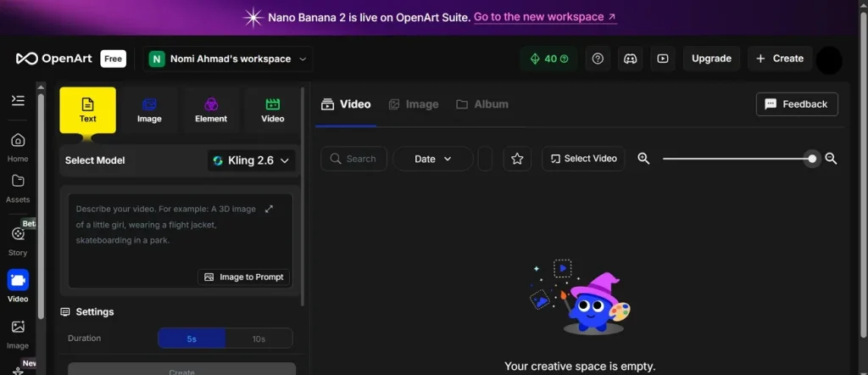The width and height of the screenshot is (868, 375).
Task: Collapse the sidebar menu icon
Action: click(18, 100)
